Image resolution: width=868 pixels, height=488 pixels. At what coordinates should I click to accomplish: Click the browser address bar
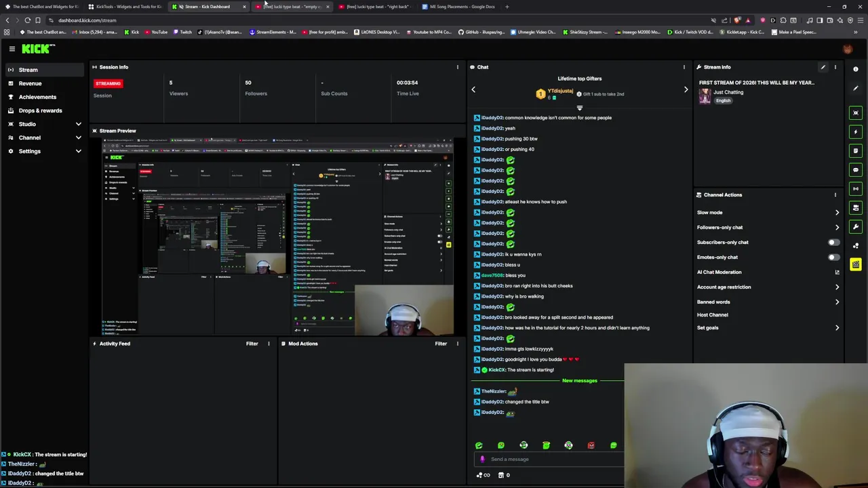click(373, 20)
